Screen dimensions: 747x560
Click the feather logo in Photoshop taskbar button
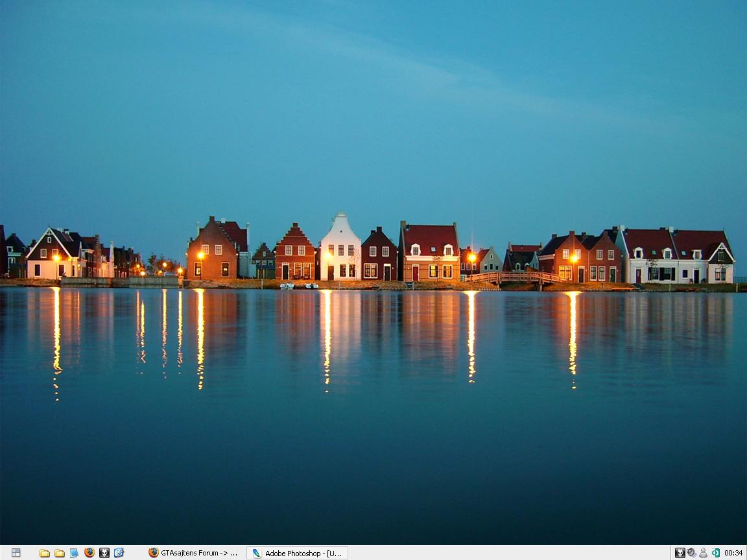[x=257, y=553]
